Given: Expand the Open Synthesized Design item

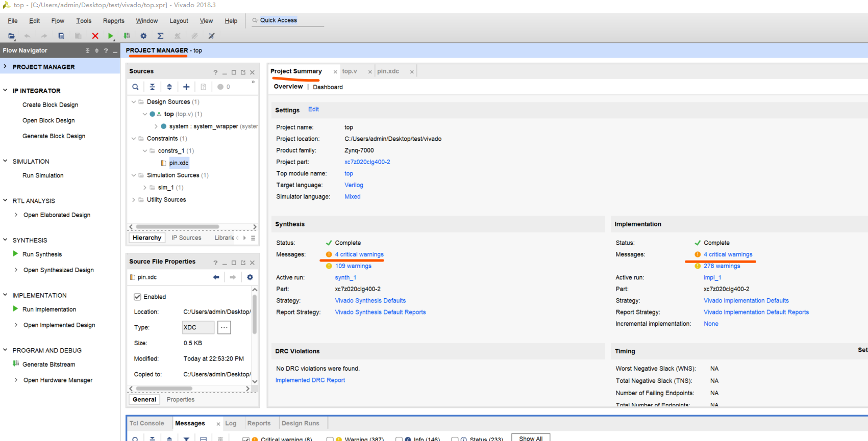Looking at the screenshot, I should (x=16, y=270).
